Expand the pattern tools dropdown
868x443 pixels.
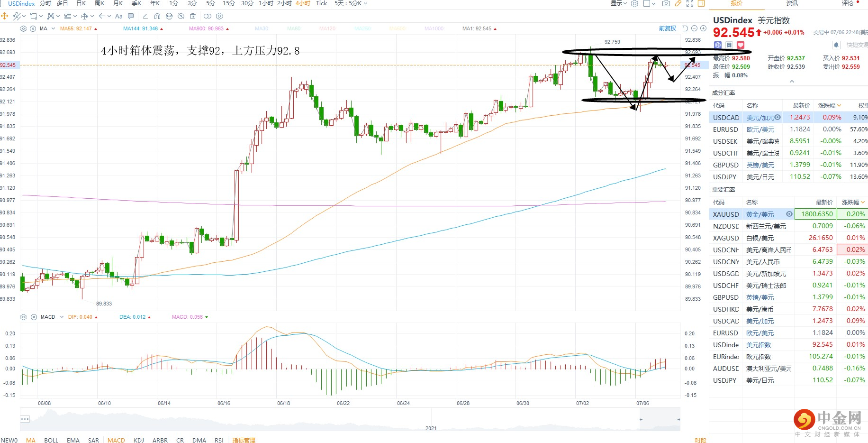pyautogui.click(x=58, y=16)
